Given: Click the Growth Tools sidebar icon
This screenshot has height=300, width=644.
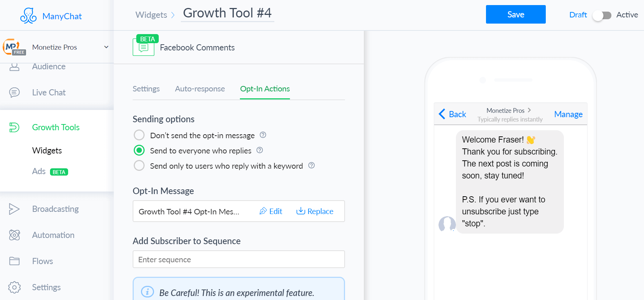Looking at the screenshot, I should pyautogui.click(x=14, y=127).
